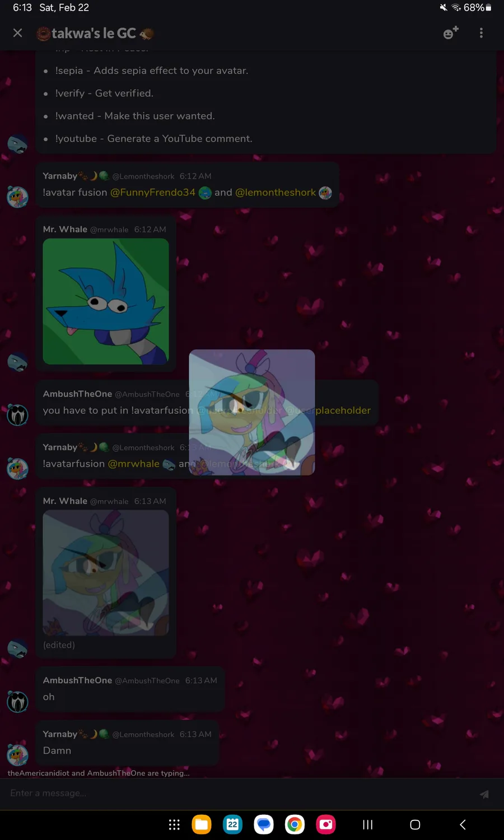The image size is (504, 840).
Task: Open the green blue-wolf avatar image
Action: 106,301
